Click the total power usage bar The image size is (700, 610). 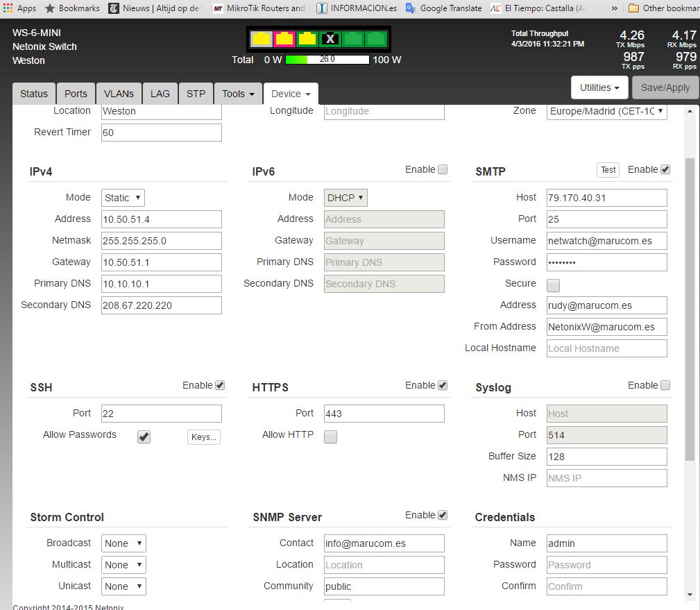click(x=327, y=60)
